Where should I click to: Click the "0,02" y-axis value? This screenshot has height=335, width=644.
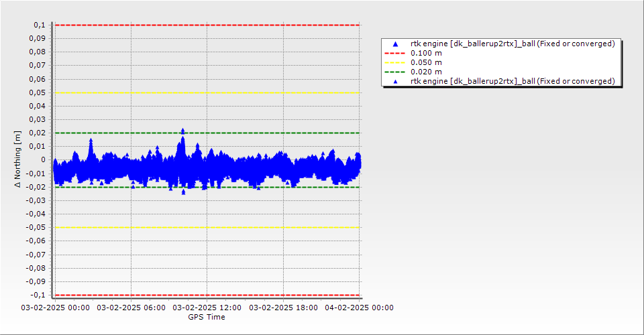[x=38, y=133]
